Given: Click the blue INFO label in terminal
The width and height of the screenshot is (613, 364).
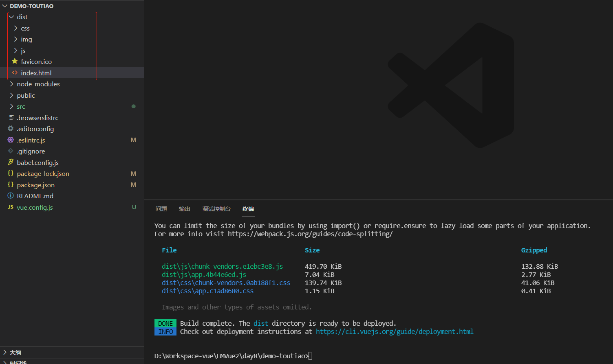Looking at the screenshot, I should tap(165, 331).
